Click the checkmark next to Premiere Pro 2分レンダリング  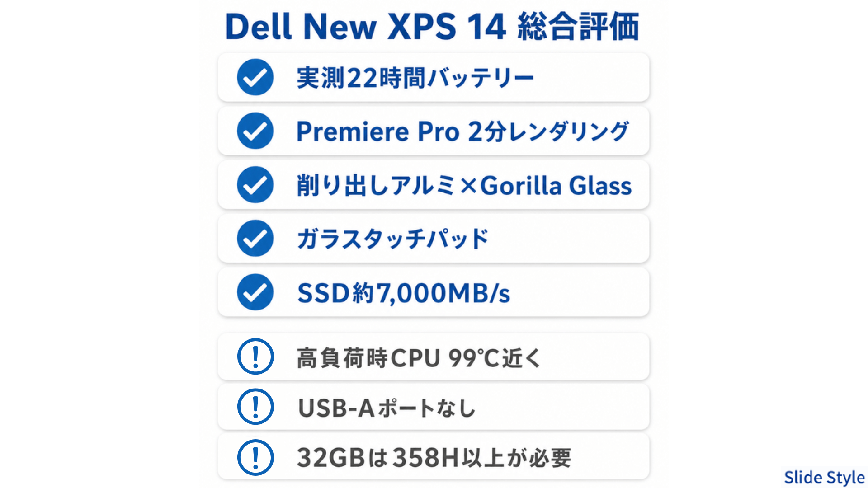(255, 131)
